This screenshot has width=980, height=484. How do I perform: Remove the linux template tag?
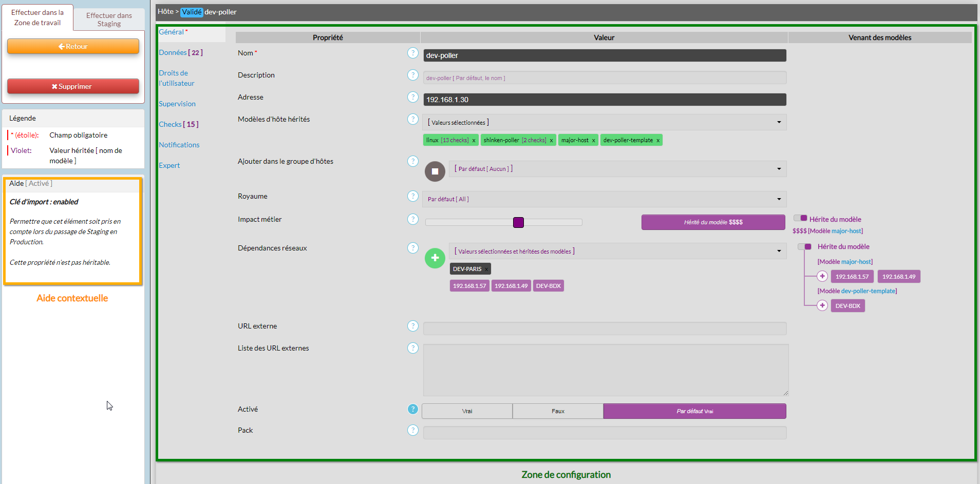tap(474, 140)
